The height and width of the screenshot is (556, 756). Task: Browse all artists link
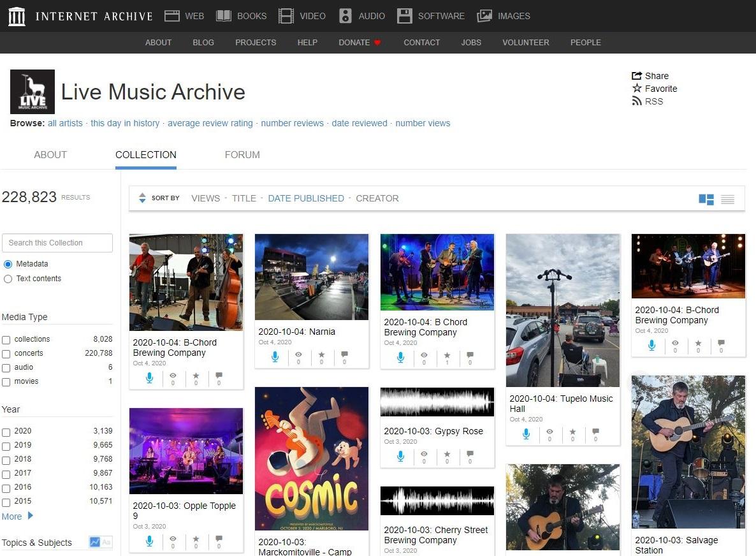65,123
